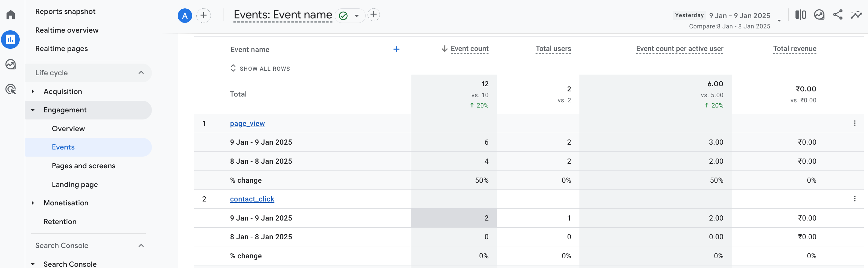Open Realtime pages
This screenshot has width=868, height=268.
coord(61,49)
